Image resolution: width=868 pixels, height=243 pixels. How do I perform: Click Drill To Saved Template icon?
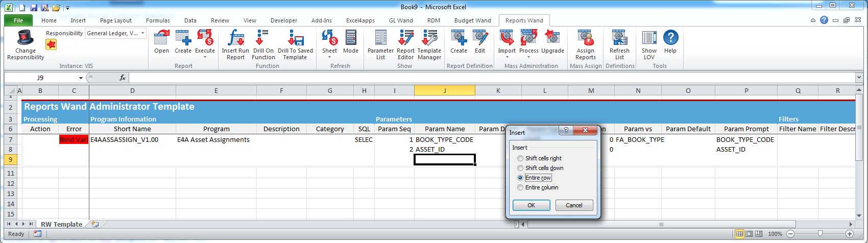[295, 37]
